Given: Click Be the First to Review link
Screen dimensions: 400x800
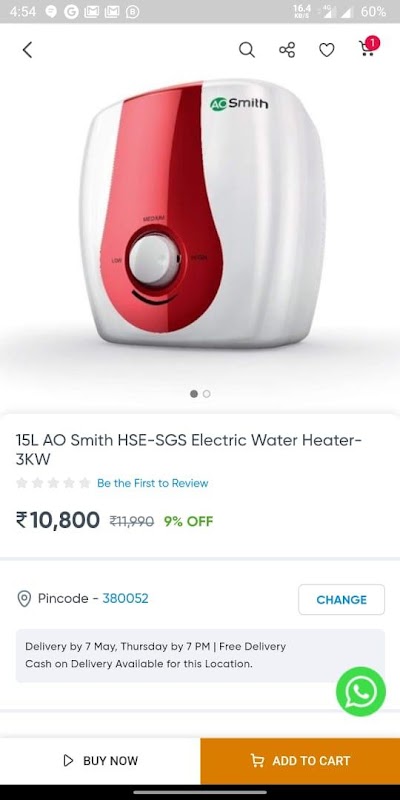Looking at the screenshot, I should 153,483.
